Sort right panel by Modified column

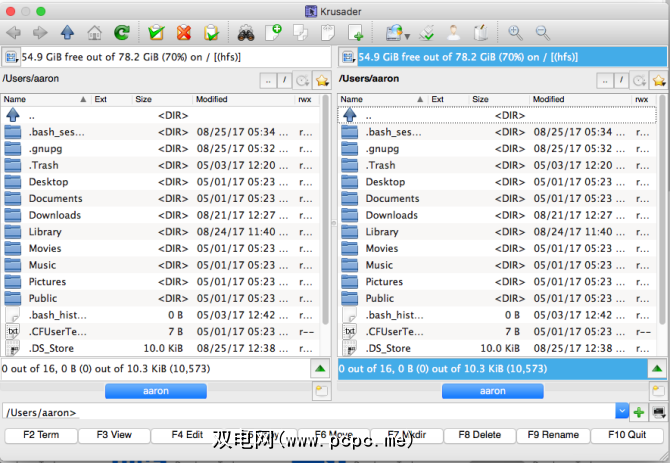(x=580, y=99)
